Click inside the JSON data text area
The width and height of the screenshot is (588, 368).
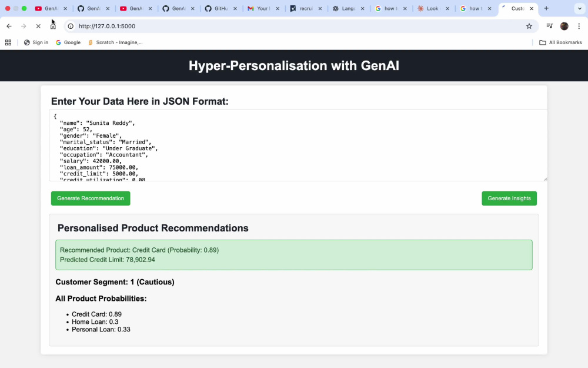click(x=298, y=145)
